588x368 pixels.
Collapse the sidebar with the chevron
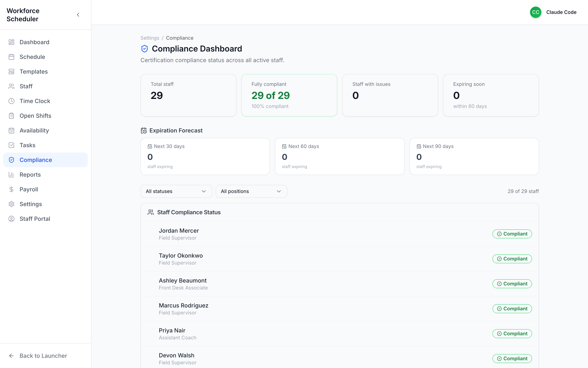pos(78,15)
